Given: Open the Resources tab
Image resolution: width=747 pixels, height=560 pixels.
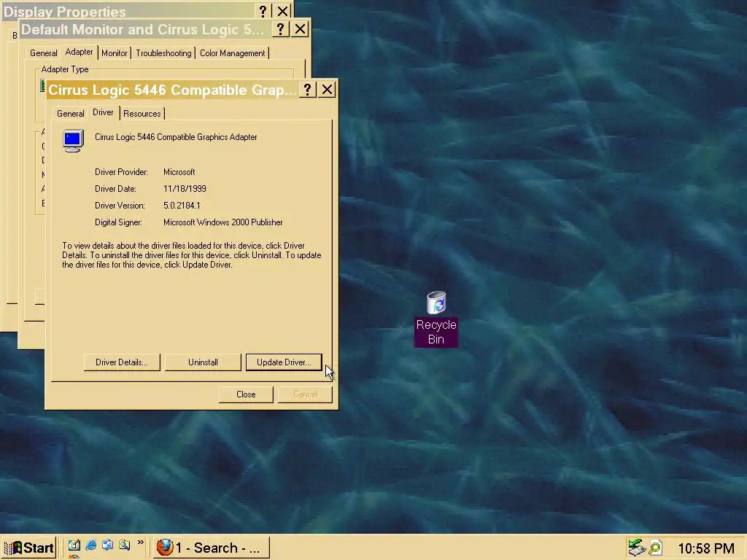Looking at the screenshot, I should [142, 113].
